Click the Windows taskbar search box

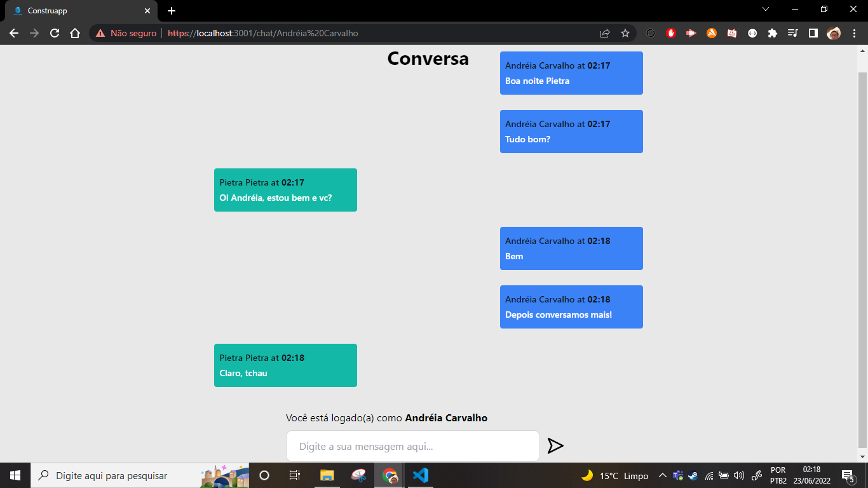tap(140, 475)
